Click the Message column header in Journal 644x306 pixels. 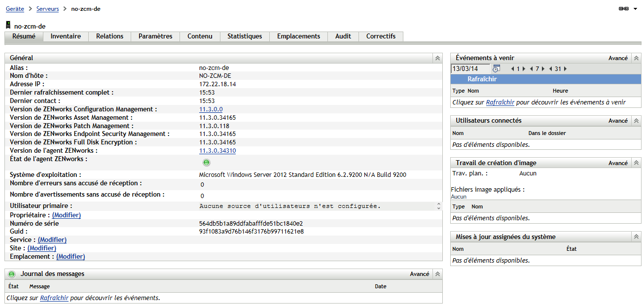click(39, 286)
